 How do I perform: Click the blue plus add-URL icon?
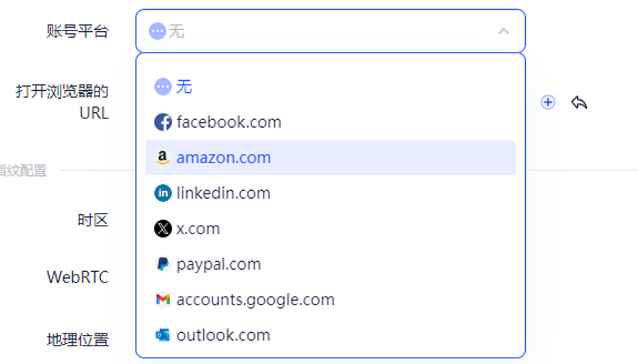pyautogui.click(x=548, y=102)
